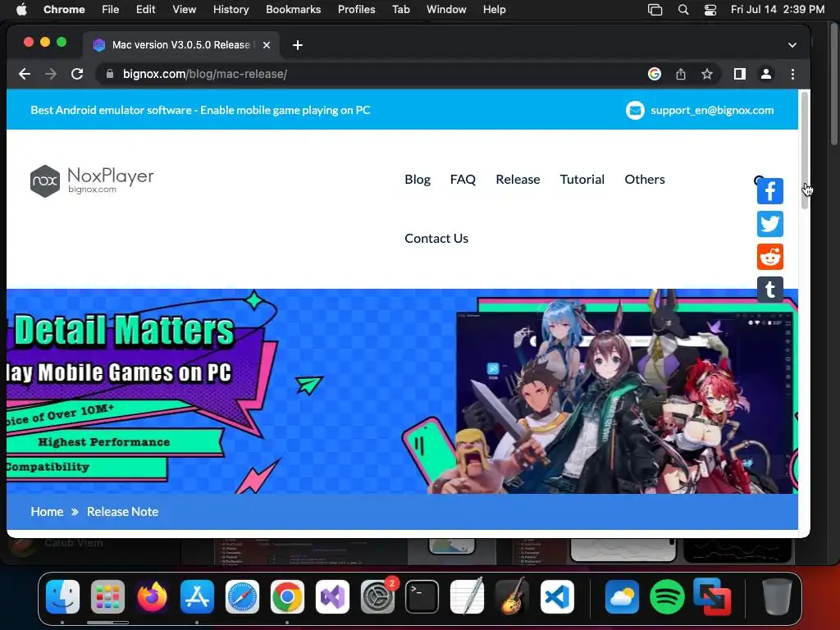Launch Spotify from the Dock
This screenshot has width=840, height=630.
(667, 597)
